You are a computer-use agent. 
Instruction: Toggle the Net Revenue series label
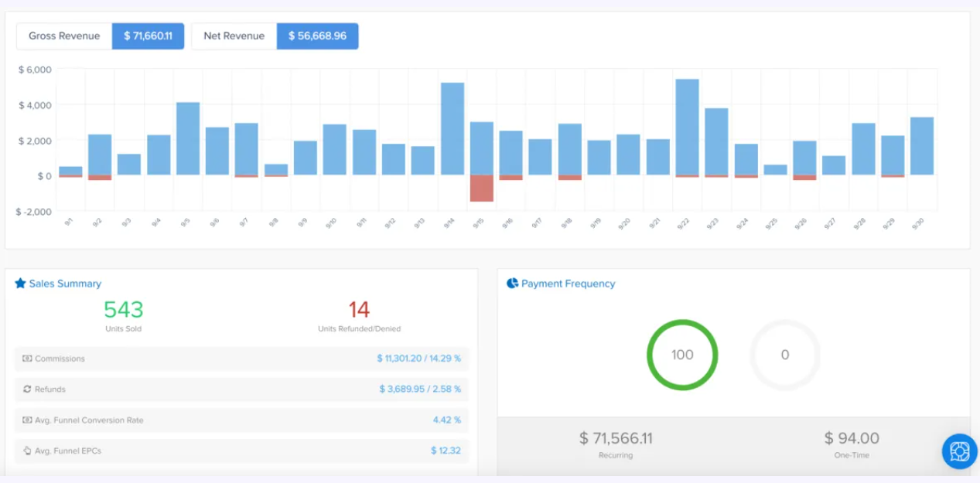[x=234, y=36]
